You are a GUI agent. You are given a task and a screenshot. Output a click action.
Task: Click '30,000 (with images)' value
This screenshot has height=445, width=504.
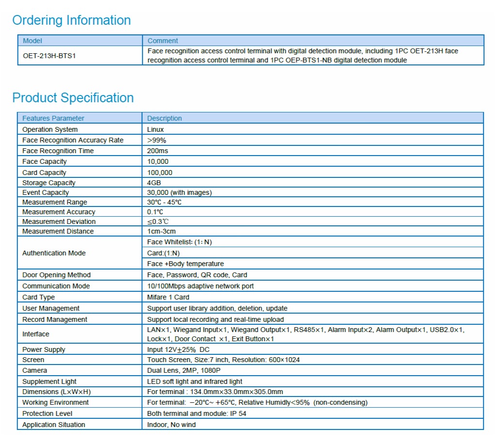point(179,192)
